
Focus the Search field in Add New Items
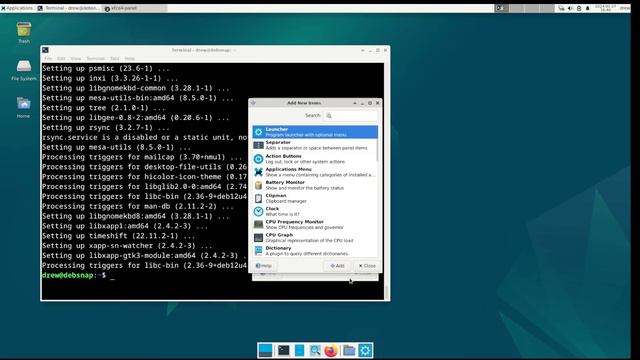(x=351, y=116)
